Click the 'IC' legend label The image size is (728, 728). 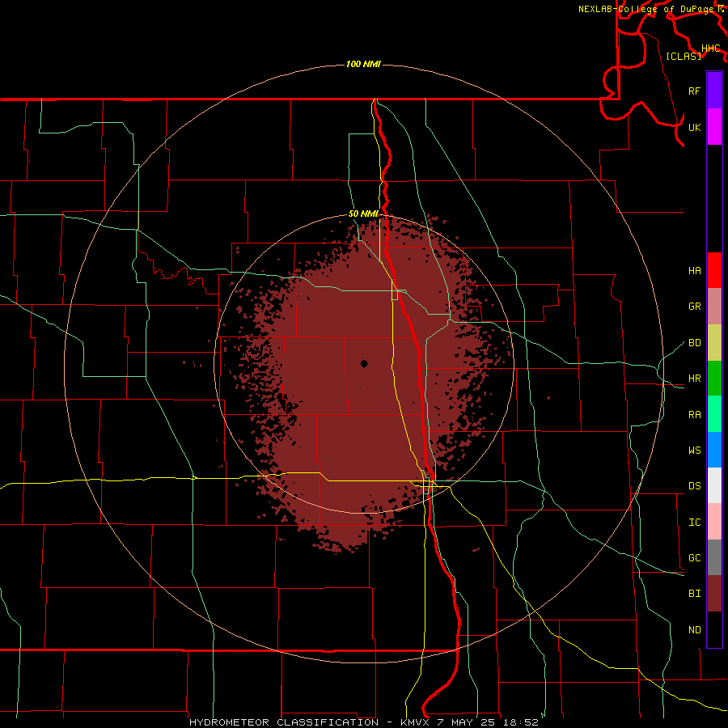[694, 523]
